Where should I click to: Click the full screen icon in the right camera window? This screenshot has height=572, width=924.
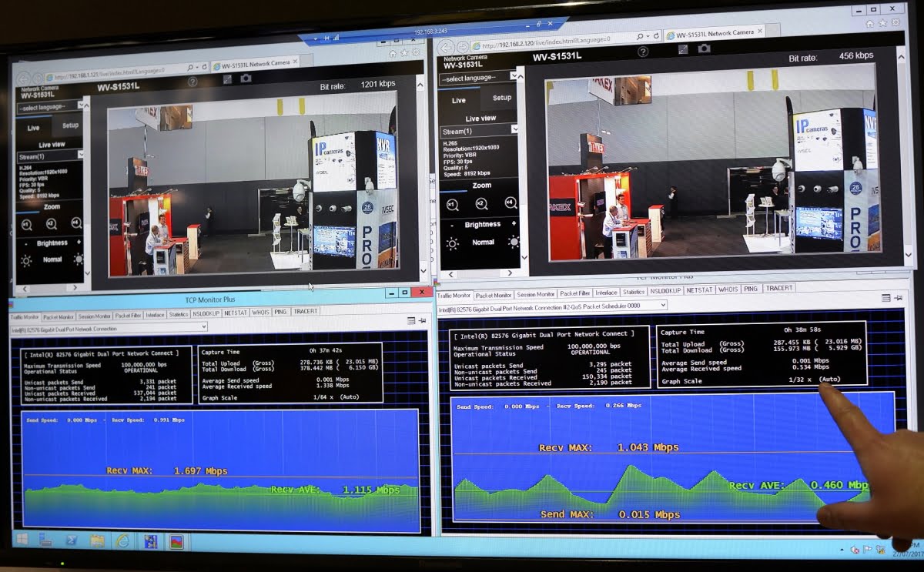[681, 50]
